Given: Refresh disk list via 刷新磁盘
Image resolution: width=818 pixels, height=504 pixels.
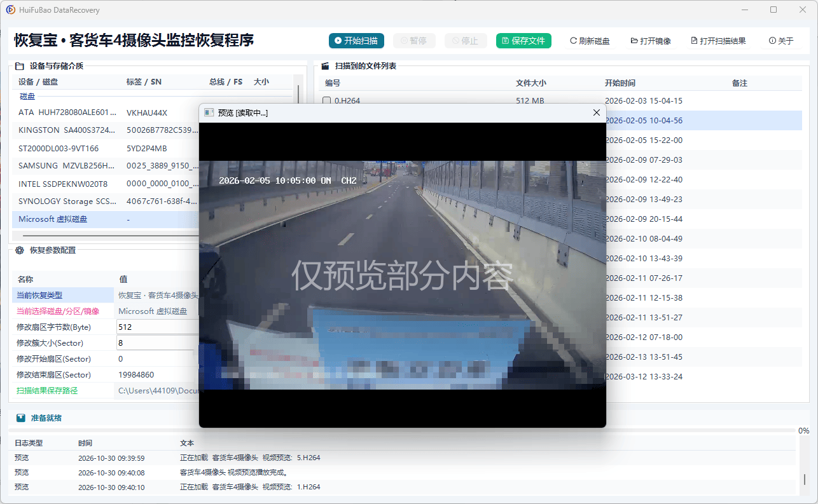Looking at the screenshot, I should [590, 41].
